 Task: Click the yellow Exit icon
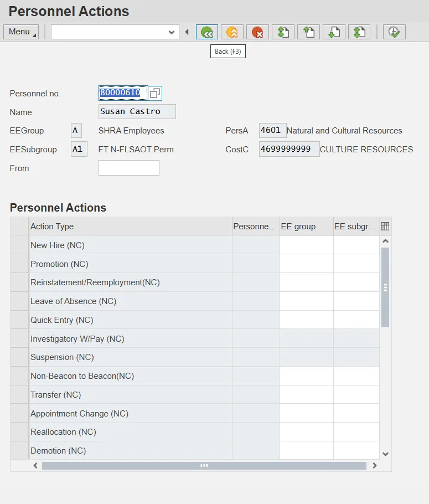(232, 32)
